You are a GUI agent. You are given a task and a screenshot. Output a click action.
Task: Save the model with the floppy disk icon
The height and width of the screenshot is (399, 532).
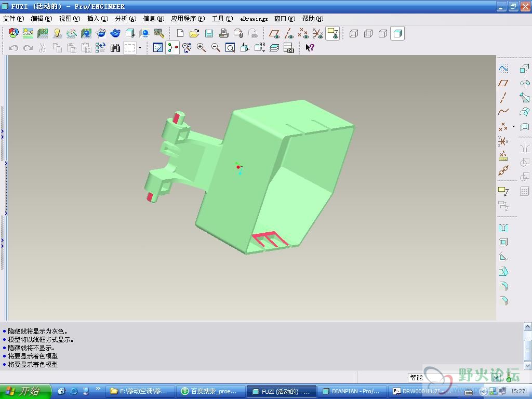click(x=209, y=33)
